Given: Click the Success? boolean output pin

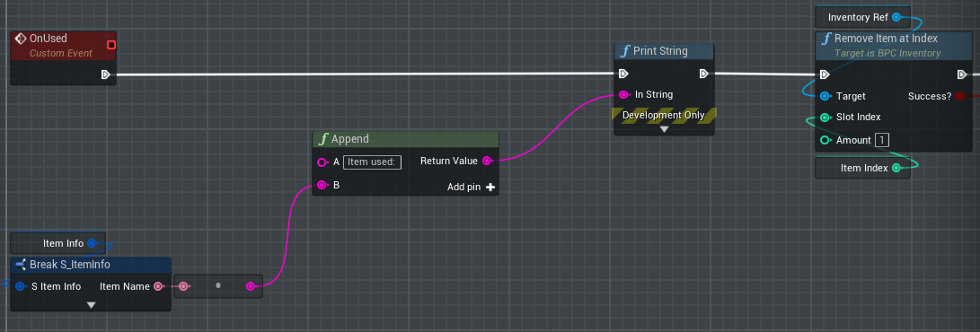Looking at the screenshot, I should pos(960,96).
